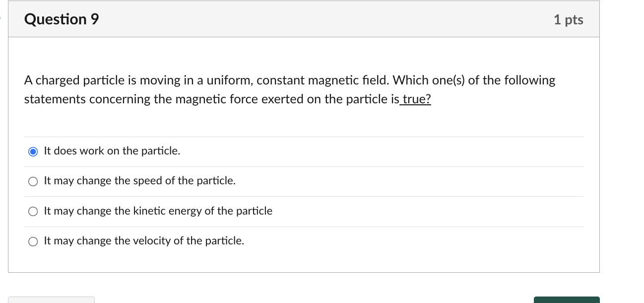The image size is (644, 303).
Task: Click the empty radio circle beside speed option
Action: click(x=33, y=181)
